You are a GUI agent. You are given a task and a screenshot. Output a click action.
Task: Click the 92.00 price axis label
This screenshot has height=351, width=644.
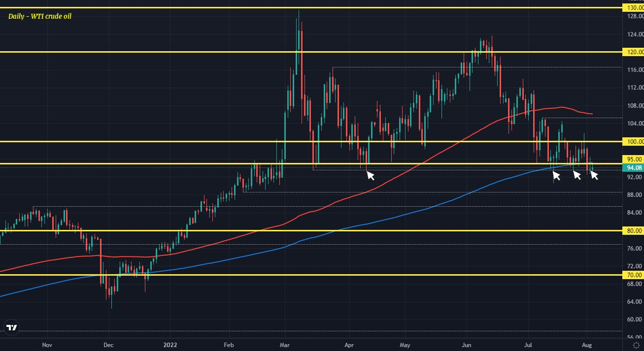[x=634, y=177]
